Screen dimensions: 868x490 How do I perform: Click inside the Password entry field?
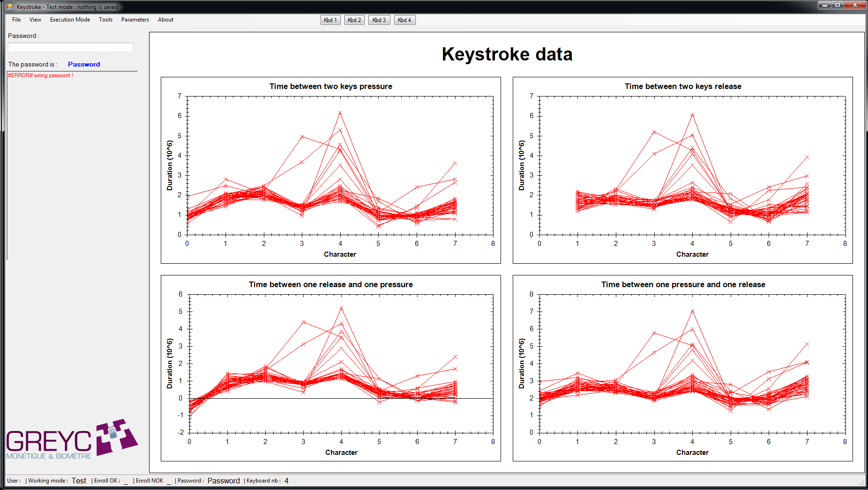[70, 47]
